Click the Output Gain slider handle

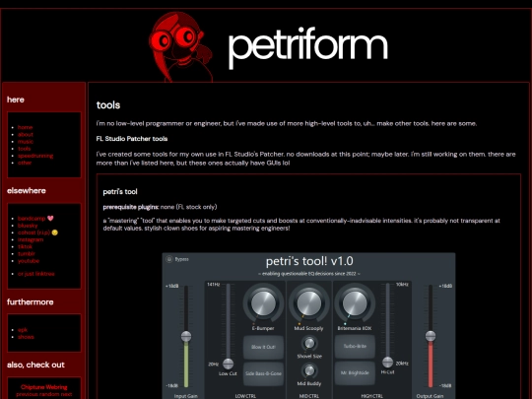coord(431,336)
